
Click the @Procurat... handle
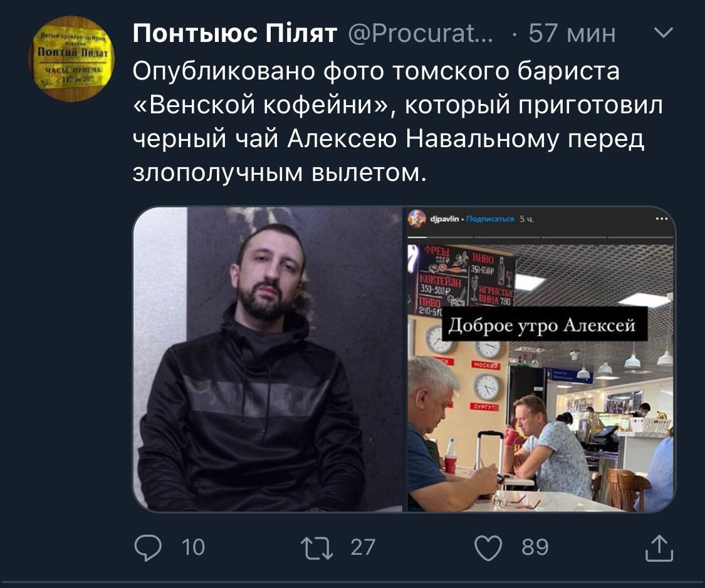point(420,33)
